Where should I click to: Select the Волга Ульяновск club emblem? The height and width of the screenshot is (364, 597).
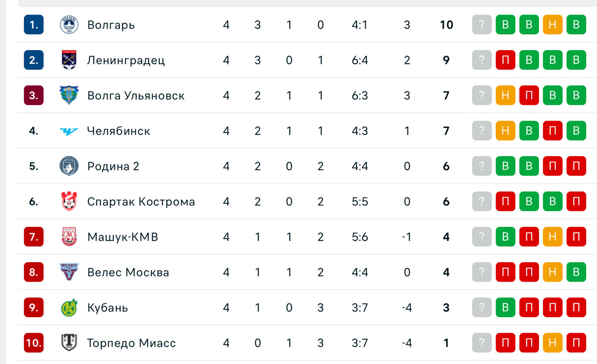coord(69,95)
